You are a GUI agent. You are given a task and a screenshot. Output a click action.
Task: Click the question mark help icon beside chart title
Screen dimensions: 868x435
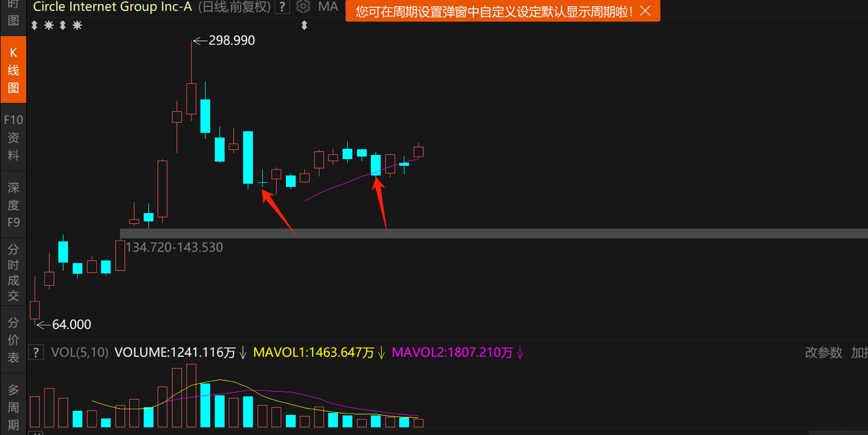(x=282, y=7)
